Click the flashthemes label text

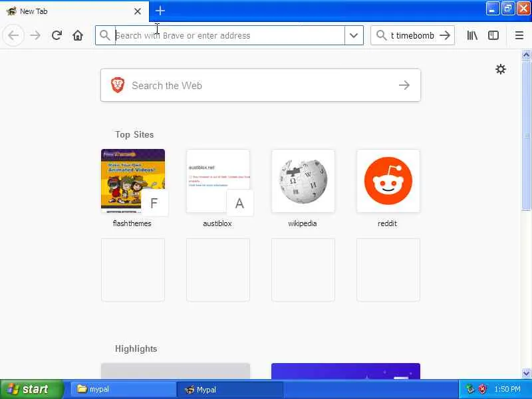pyautogui.click(x=132, y=223)
